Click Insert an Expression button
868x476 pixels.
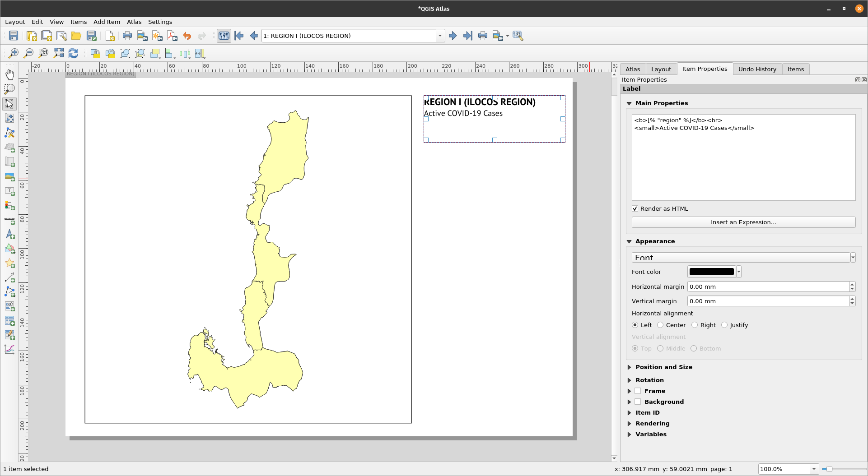743,222
